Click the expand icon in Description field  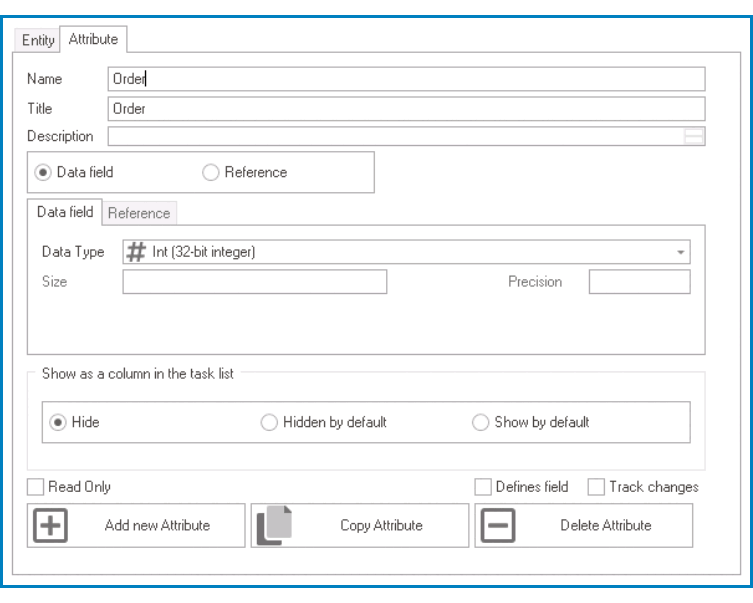(693, 136)
